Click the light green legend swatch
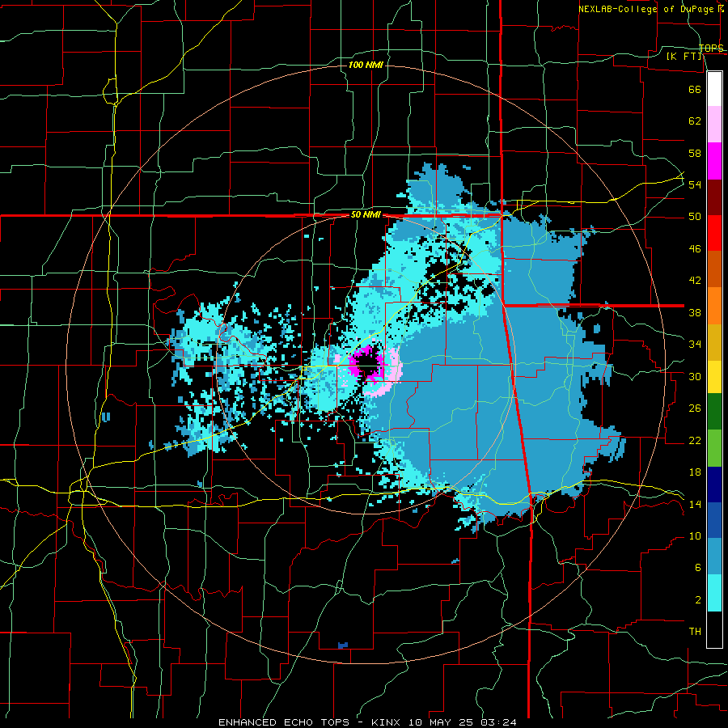The height and width of the screenshot is (728, 728). pos(714,448)
